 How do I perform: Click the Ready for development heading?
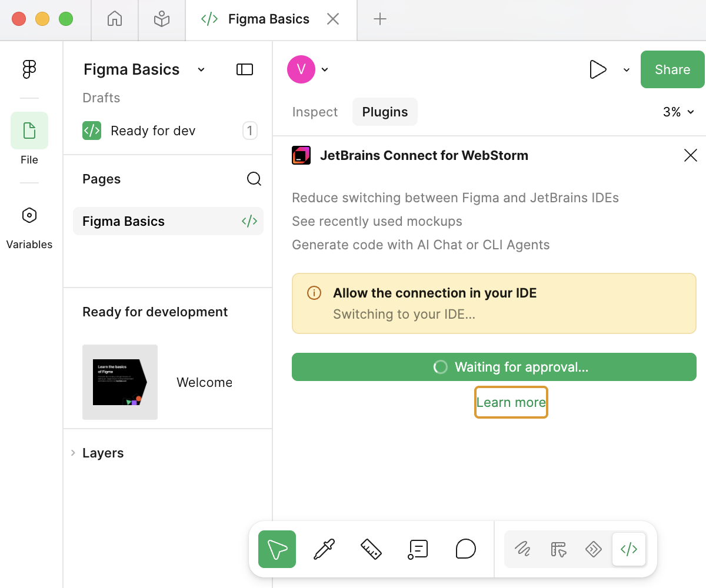tap(155, 312)
